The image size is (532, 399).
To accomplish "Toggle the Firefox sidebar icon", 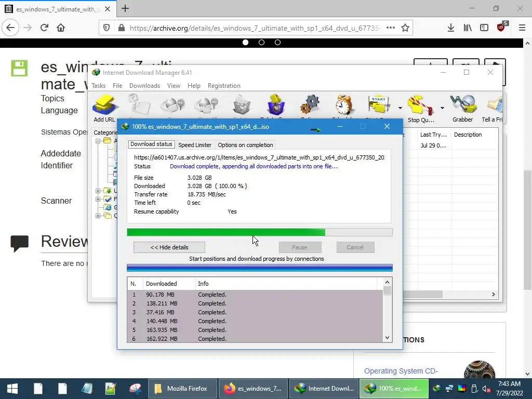I will 484,28.
